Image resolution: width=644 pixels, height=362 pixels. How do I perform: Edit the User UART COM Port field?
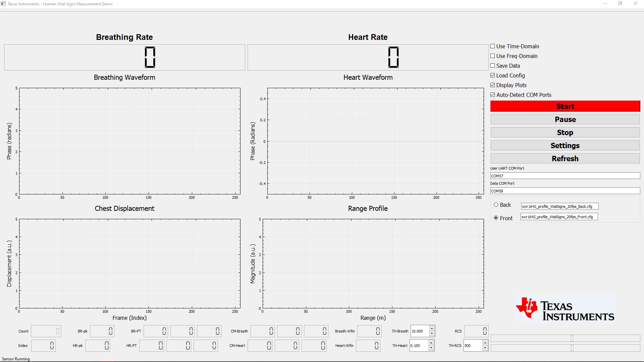[565, 175]
